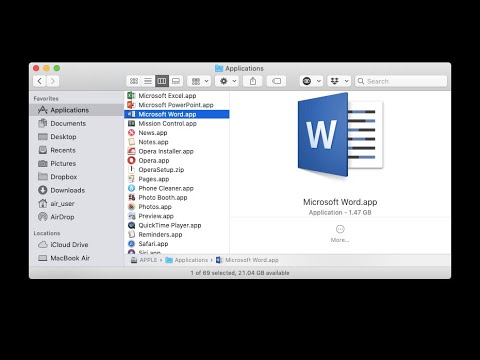Click the Microsoft Word.app name in preview
This screenshot has width=480, height=360.
tap(340, 202)
